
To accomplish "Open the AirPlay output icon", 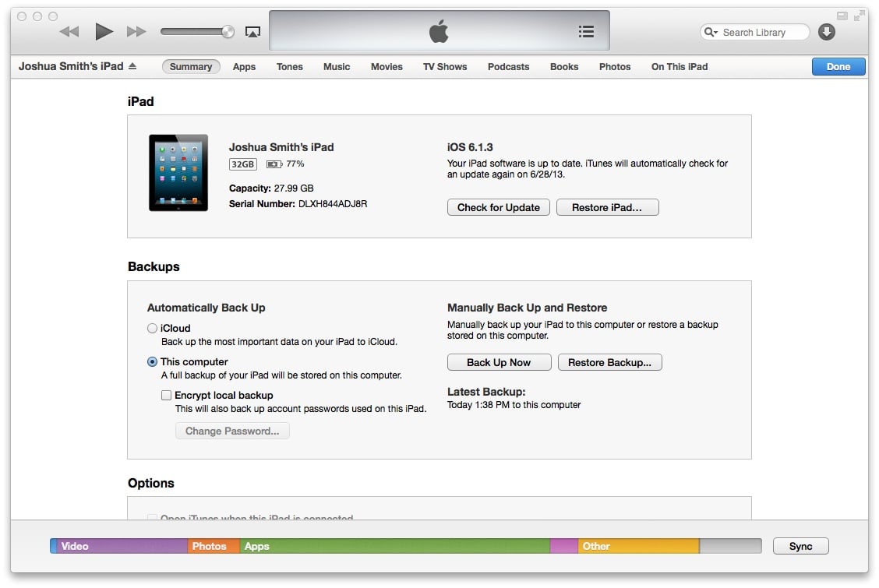I will pyautogui.click(x=252, y=32).
